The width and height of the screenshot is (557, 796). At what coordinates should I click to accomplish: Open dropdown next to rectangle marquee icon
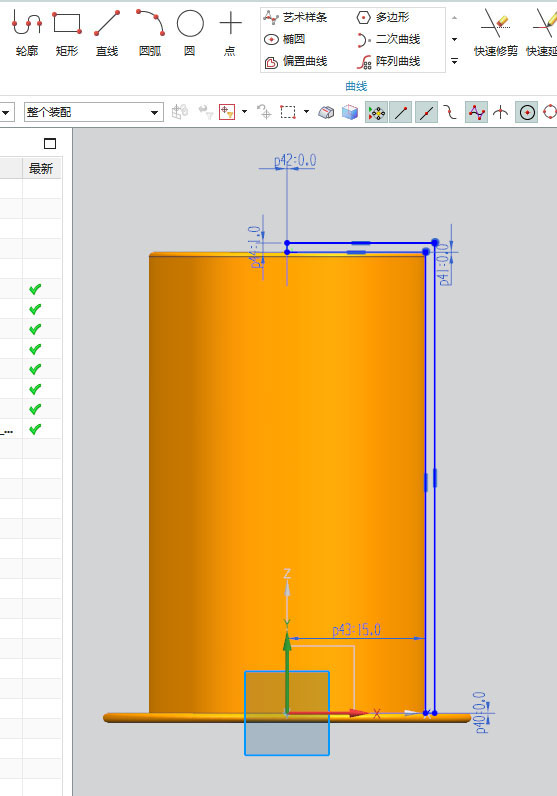[x=306, y=112]
